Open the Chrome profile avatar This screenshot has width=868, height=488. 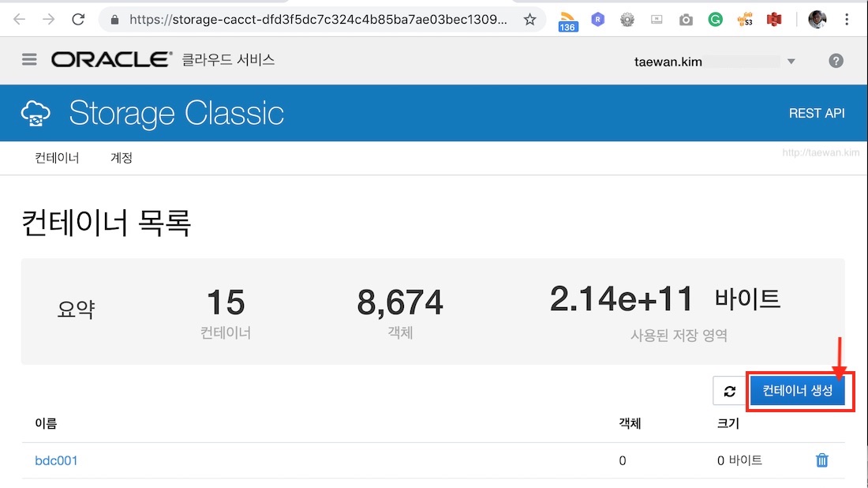click(817, 20)
